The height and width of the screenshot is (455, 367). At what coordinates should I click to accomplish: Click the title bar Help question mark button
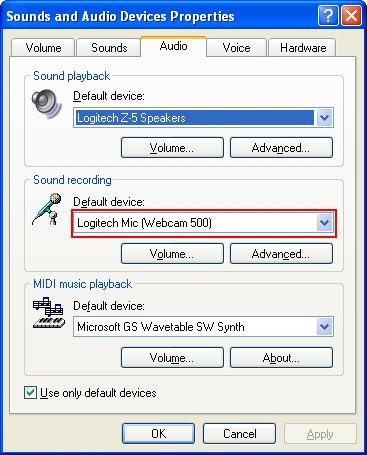(x=328, y=16)
